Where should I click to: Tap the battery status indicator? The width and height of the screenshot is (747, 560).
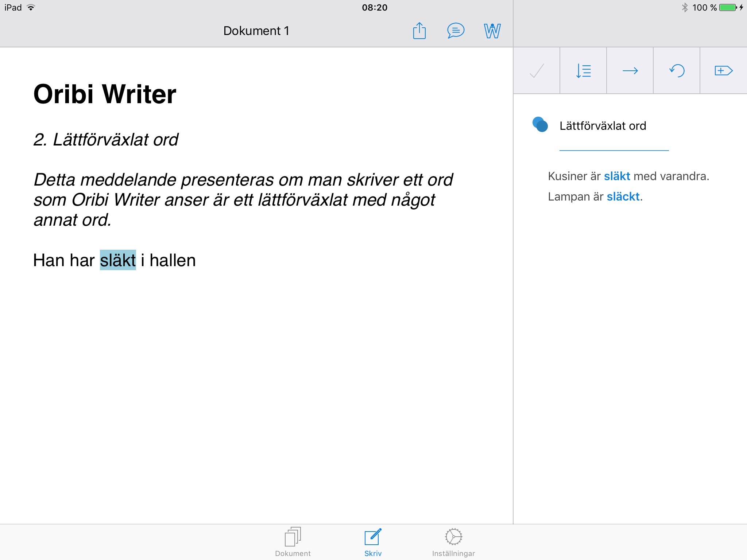point(728,7)
